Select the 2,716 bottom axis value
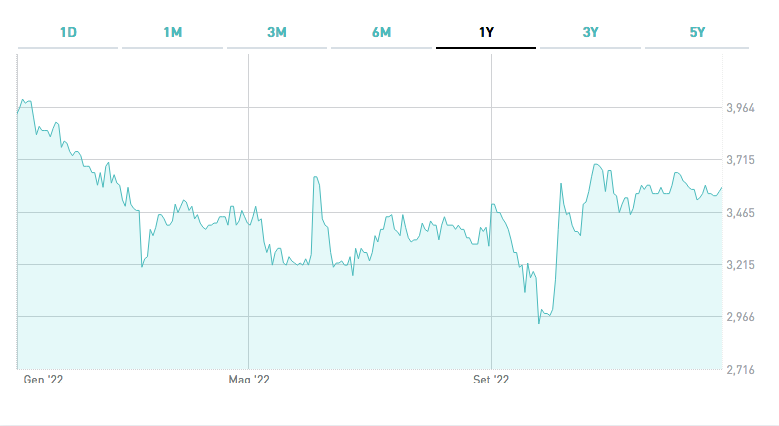This screenshot has height=426, width=779. 742,370
